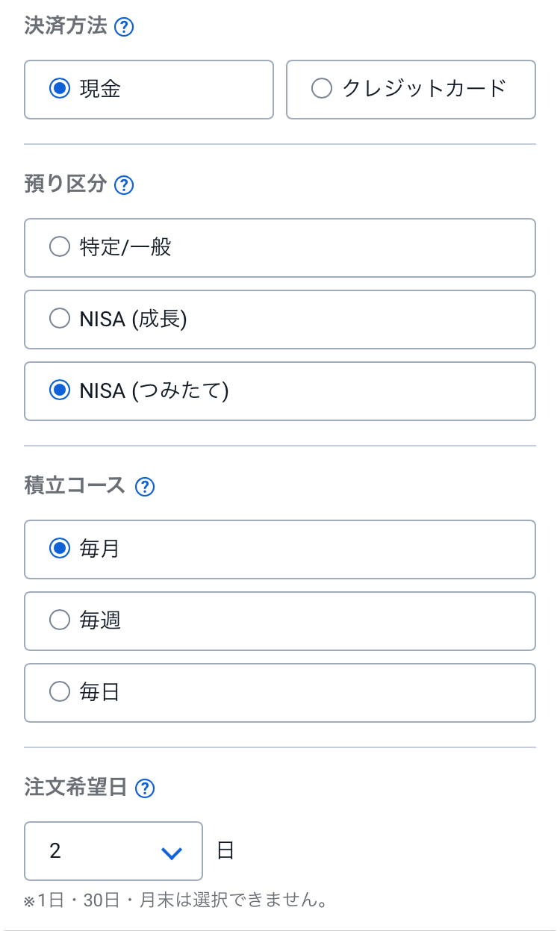
Task: Click the 日 unit text beside dropdown
Action: (225, 851)
